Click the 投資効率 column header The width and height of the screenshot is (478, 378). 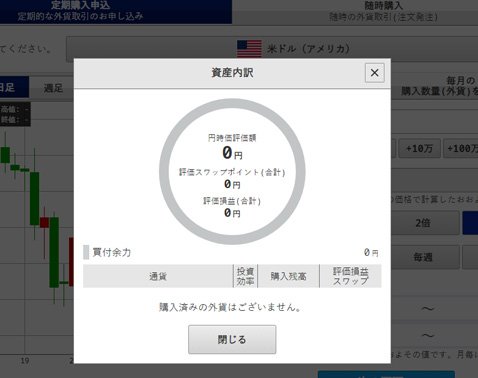245,276
